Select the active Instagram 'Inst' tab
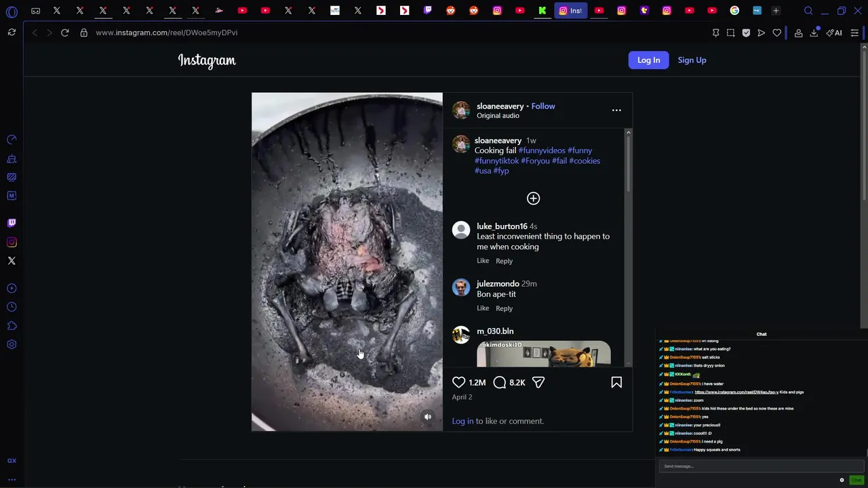868x488 pixels. (570, 10)
